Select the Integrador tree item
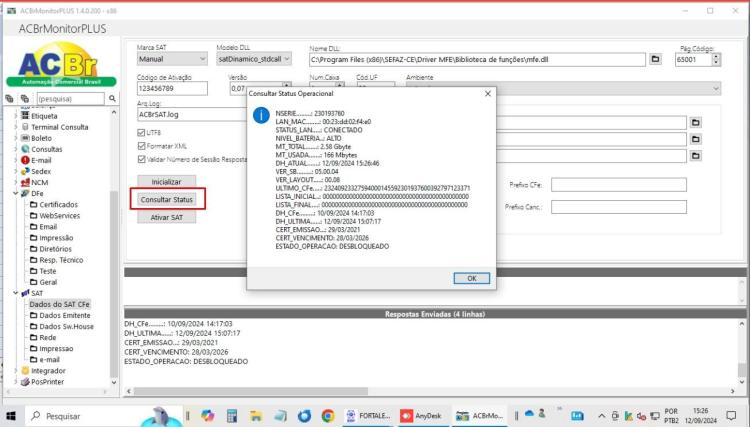 [x=48, y=371]
